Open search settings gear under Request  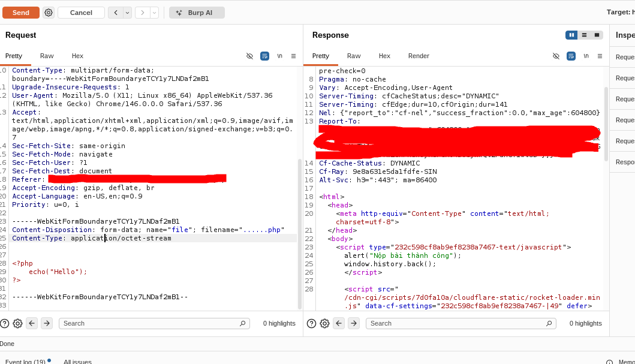[x=18, y=323]
